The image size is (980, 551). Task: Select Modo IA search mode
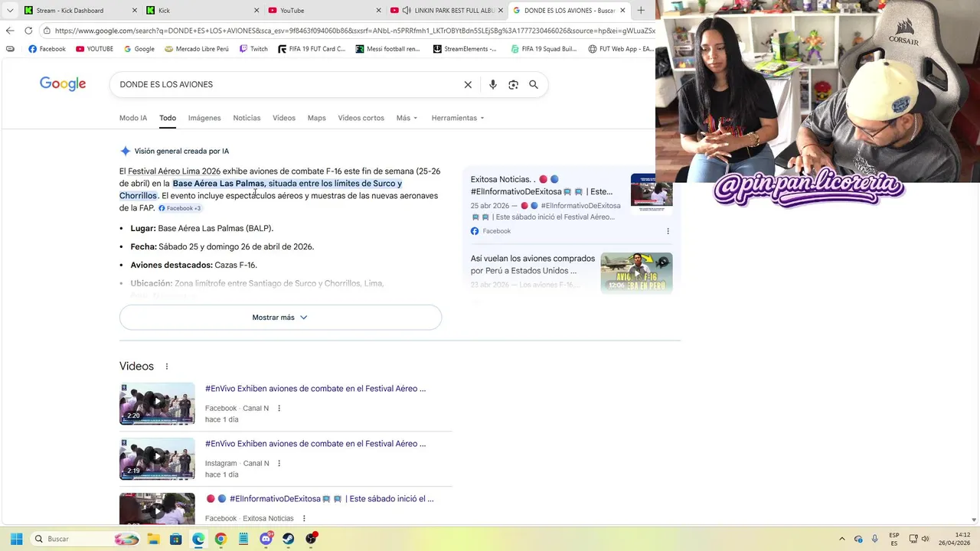coord(133,118)
